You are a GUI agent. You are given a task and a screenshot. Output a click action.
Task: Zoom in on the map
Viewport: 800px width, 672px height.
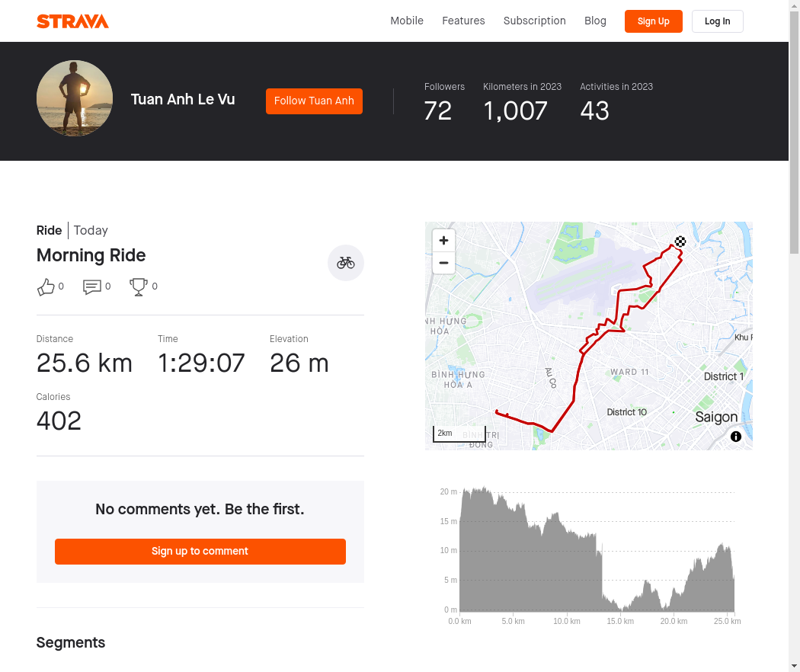coord(443,240)
